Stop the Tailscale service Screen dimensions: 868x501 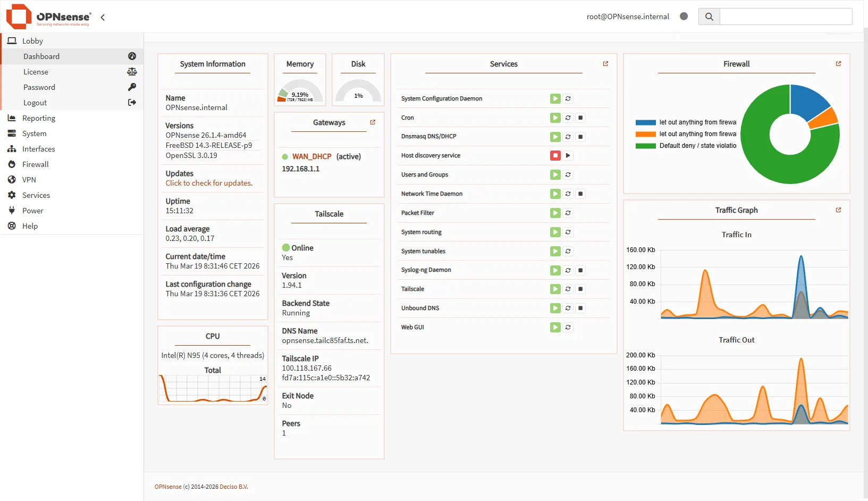point(580,289)
